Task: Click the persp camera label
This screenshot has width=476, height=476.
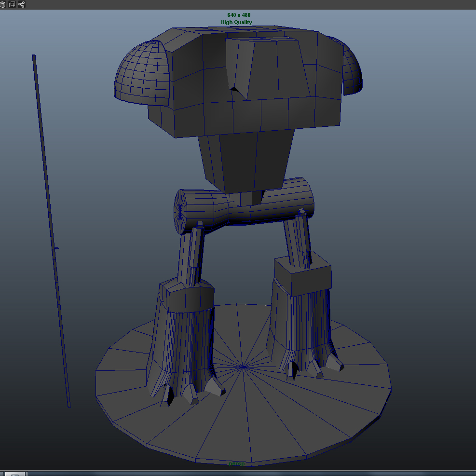Action: point(237,464)
